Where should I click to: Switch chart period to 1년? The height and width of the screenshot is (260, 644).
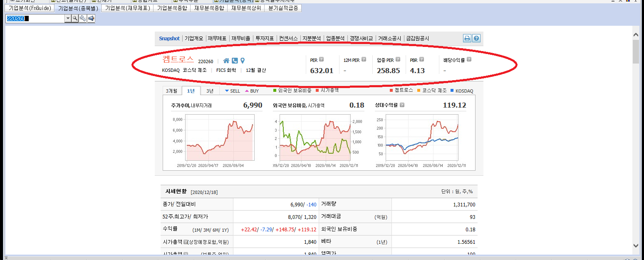point(191,91)
